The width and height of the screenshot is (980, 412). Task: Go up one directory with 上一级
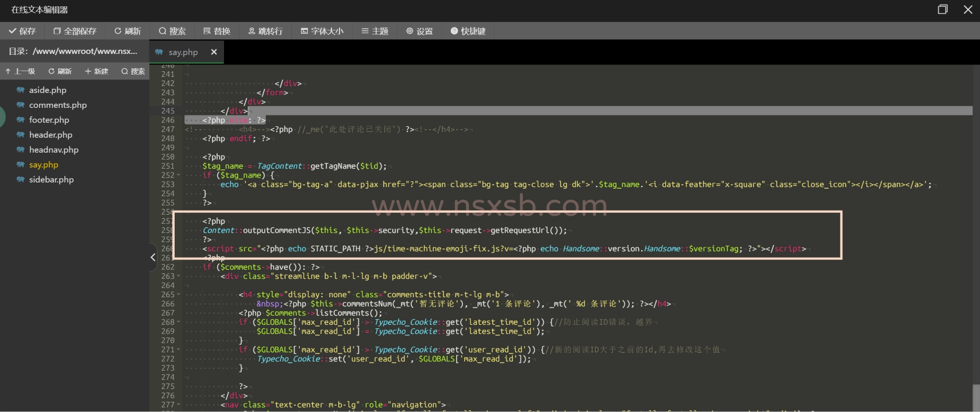[x=20, y=71]
